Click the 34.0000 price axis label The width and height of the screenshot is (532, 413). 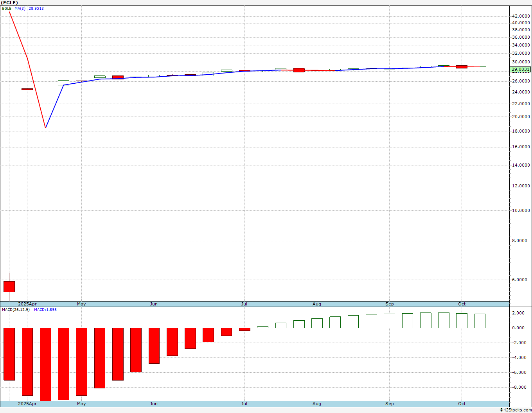pyautogui.click(x=521, y=45)
